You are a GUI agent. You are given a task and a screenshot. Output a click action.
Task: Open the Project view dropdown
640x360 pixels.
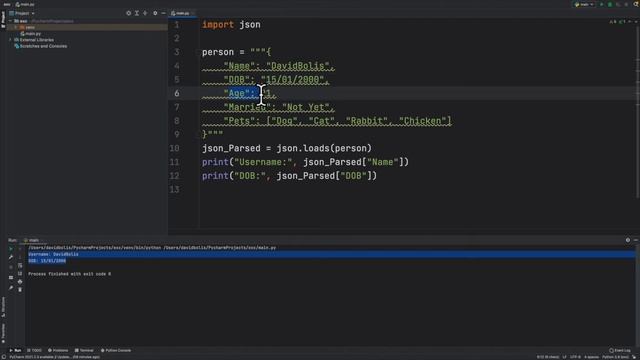click(22, 13)
